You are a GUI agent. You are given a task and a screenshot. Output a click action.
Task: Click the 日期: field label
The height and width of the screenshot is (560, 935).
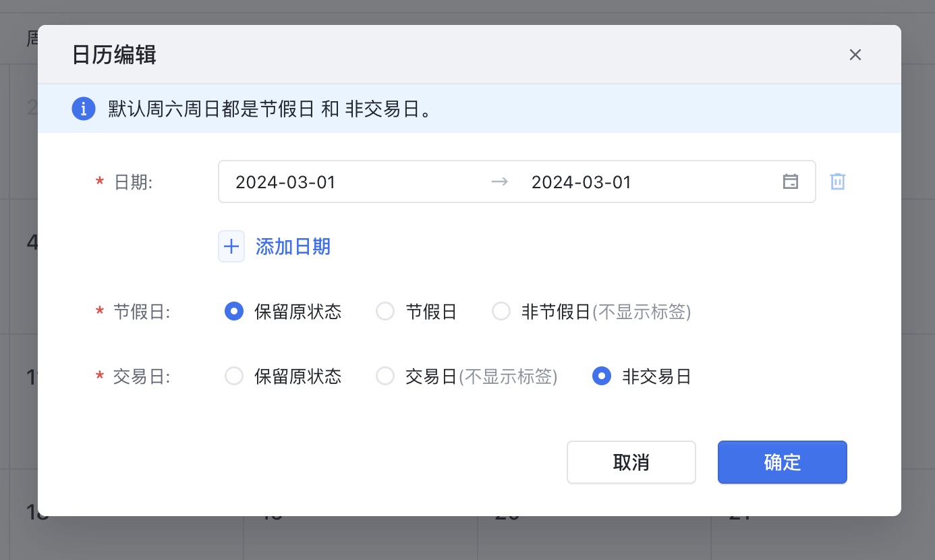pos(134,182)
